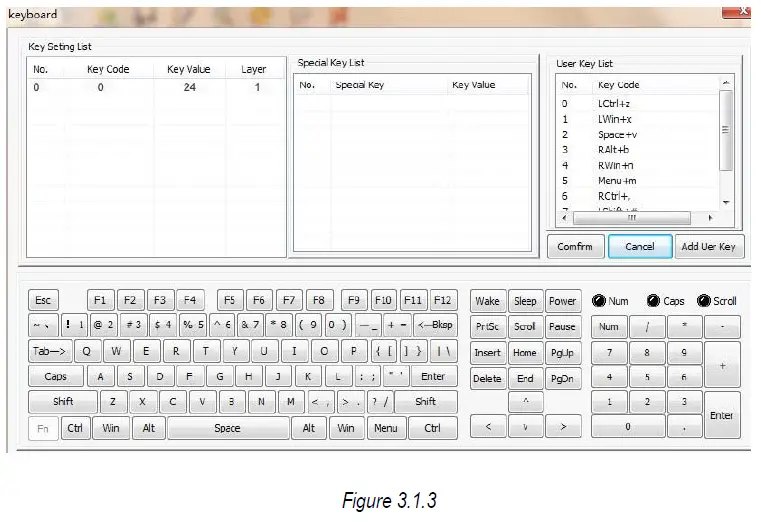This screenshot has height=522, width=761.
Task: Select the numpad asterisk key
Action: (x=684, y=327)
